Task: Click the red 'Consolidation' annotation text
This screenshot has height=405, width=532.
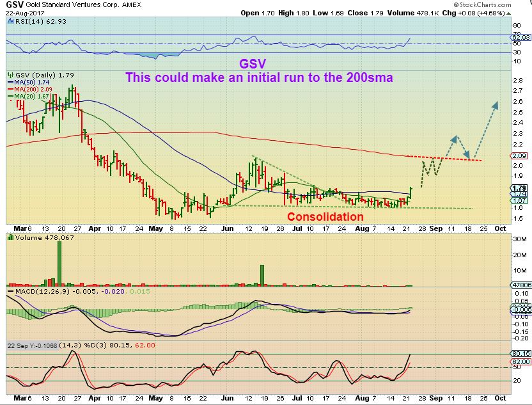Action: click(x=325, y=217)
